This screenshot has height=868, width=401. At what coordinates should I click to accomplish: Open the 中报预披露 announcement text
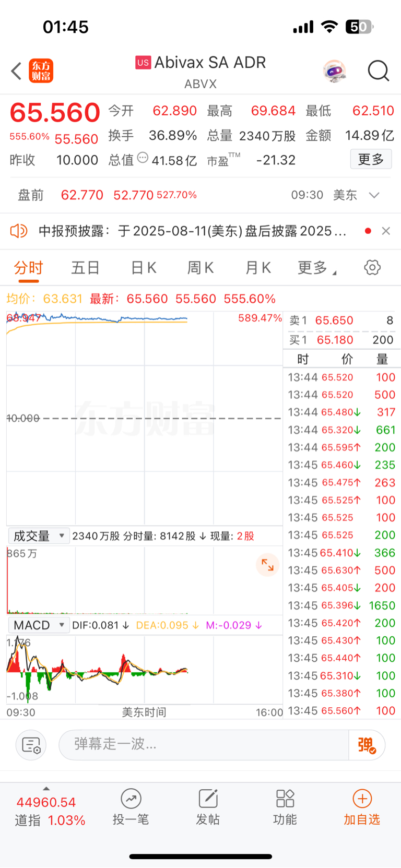pyautogui.click(x=193, y=231)
